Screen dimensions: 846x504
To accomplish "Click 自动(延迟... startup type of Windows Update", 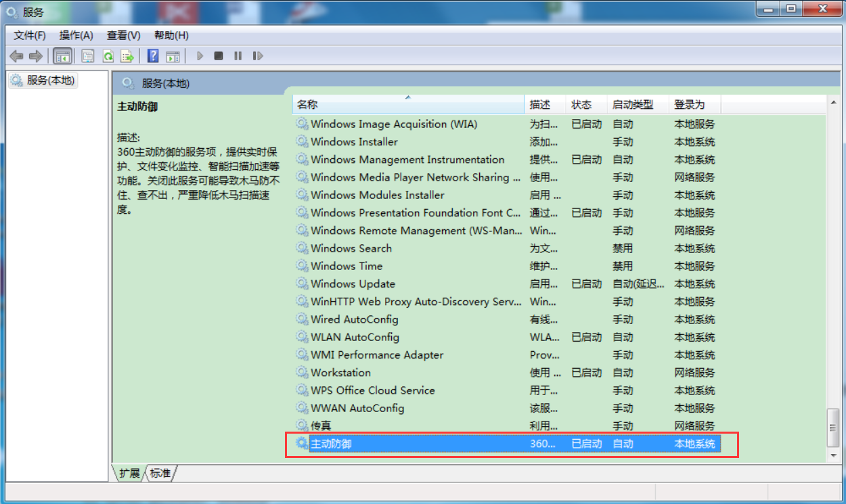I will pyautogui.click(x=638, y=283).
